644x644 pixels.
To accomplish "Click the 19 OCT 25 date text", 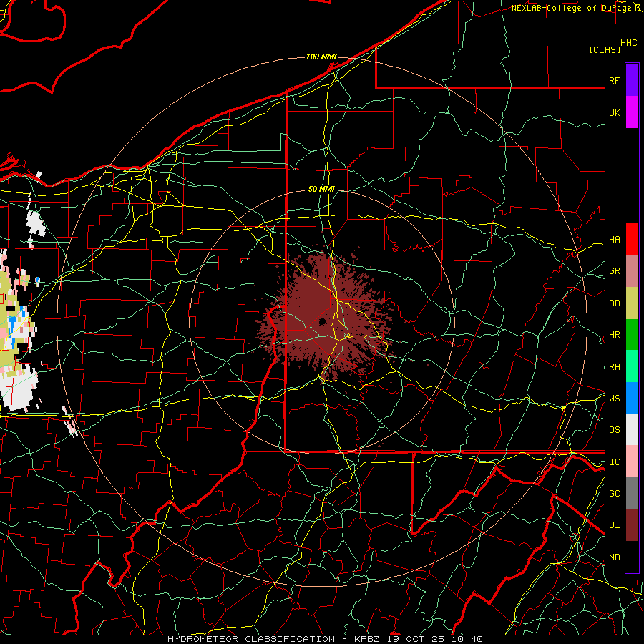I will 417,639.
